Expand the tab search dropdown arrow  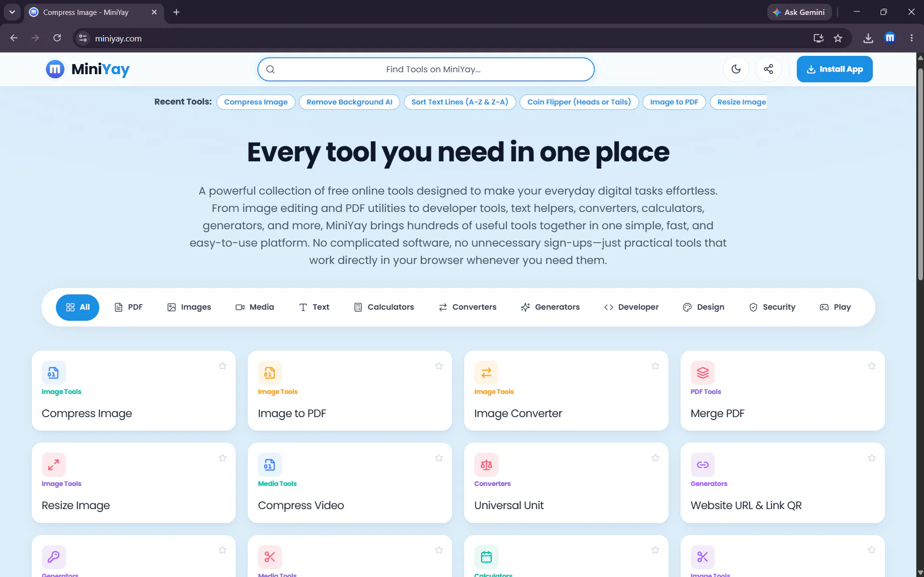12,12
